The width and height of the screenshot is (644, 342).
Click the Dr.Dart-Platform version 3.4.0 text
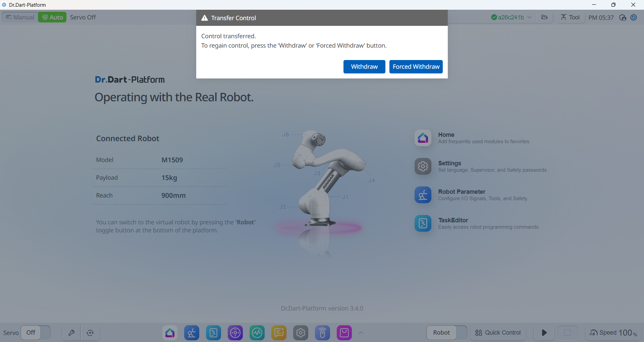click(x=322, y=308)
